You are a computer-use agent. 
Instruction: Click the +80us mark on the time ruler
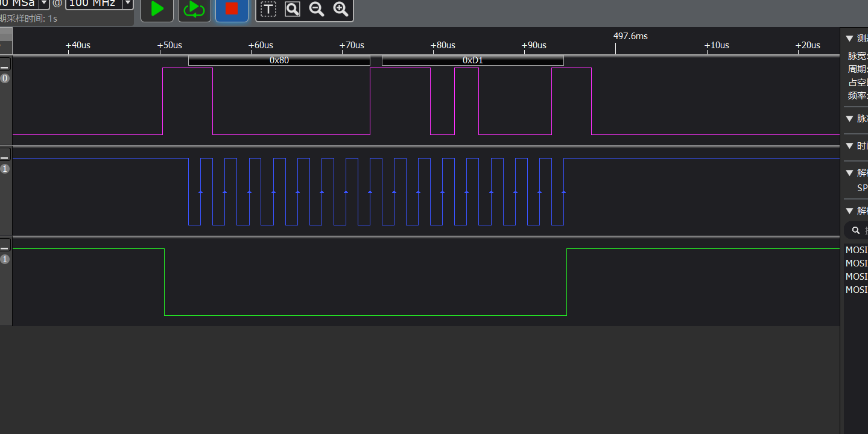click(x=443, y=45)
